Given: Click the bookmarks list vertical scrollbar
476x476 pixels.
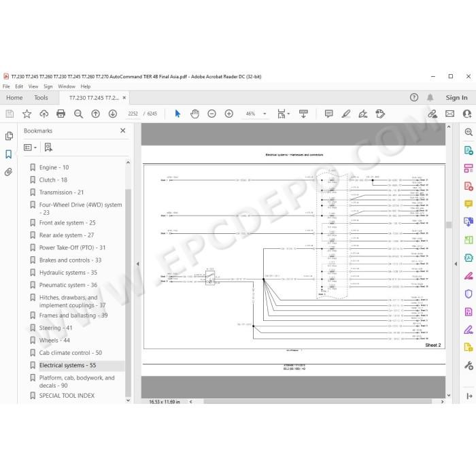Looking at the screenshot, I should 128,292.
